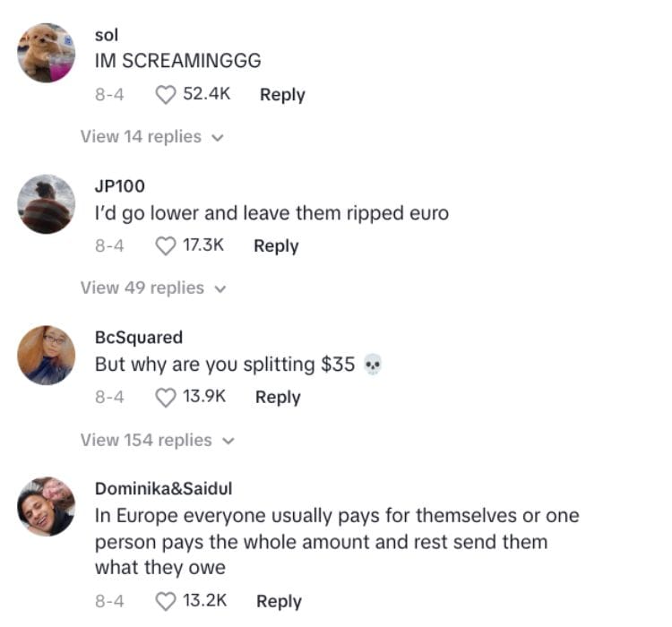Like Dominika&Saidul's Europe comment
Viewport: 672px width, 627px height.
point(166,601)
